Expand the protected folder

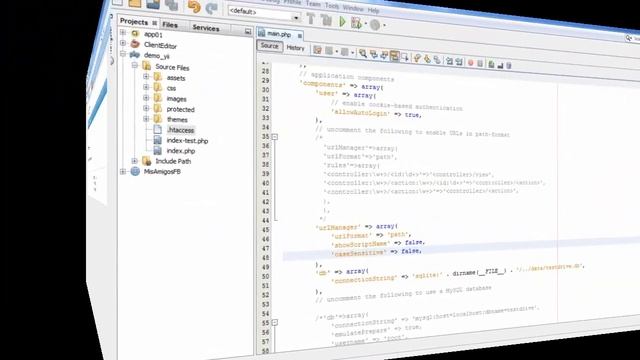pyautogui.click(x=146, y=108)
